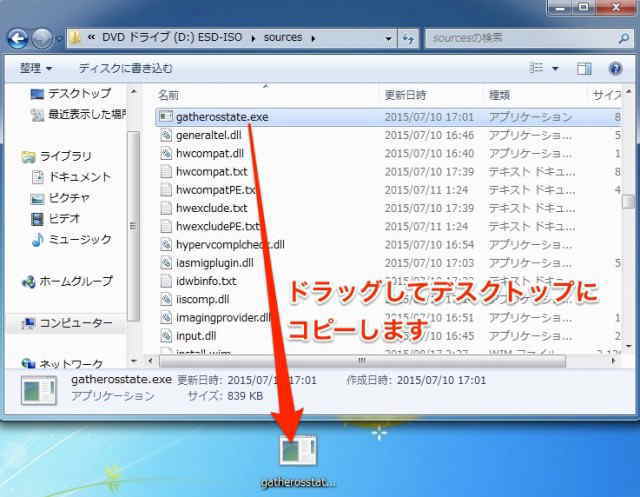Select the iiscomp.dll file icon
The height and width of the screenshot is (497, 640).
tap(166, 299)
